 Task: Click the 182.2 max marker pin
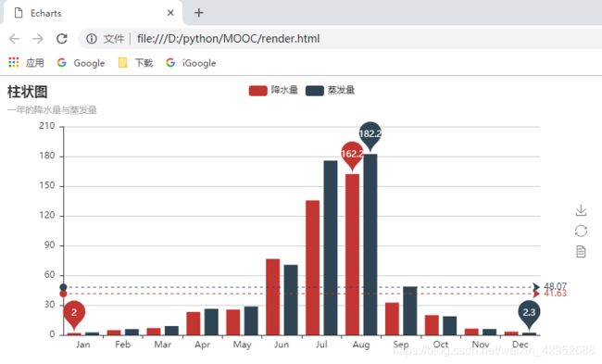pos(370,135)
